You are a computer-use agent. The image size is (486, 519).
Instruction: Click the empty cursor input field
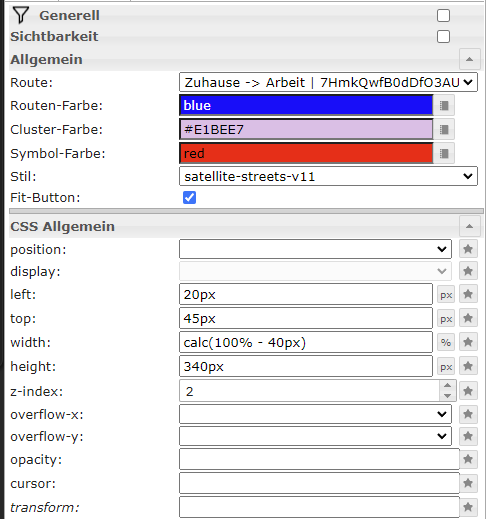coord(319,483)
